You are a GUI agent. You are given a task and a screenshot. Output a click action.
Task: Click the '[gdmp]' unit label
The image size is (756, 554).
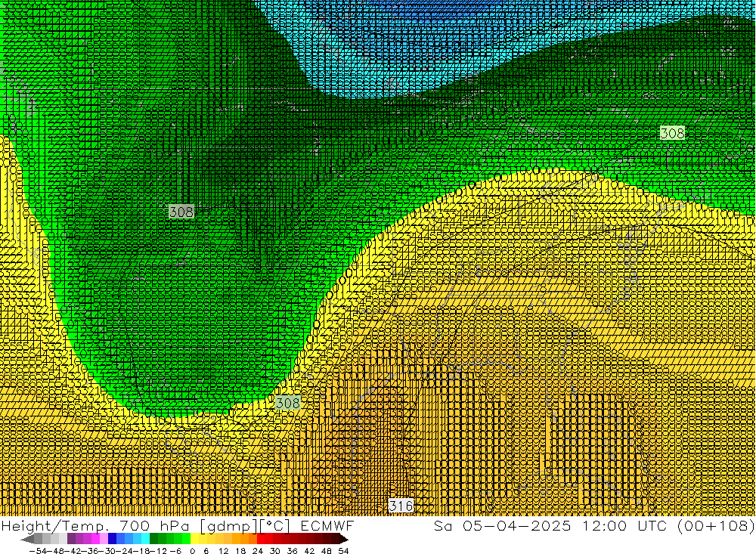click(x=230, y=525)
